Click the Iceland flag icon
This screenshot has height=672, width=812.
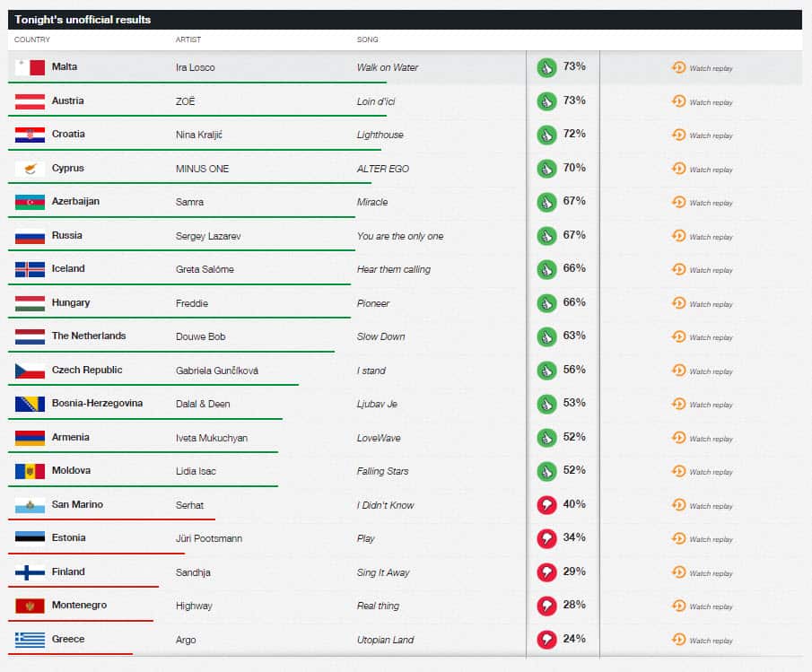[30, 270]
